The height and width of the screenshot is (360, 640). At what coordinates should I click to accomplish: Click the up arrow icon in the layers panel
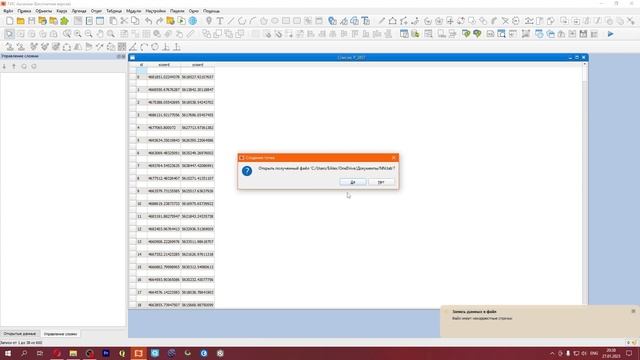(14, 66)
